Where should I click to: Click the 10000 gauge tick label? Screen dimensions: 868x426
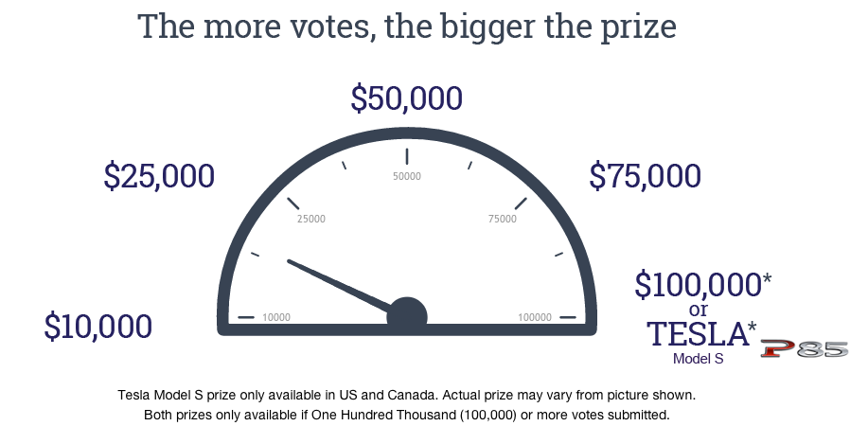[276, 317]
